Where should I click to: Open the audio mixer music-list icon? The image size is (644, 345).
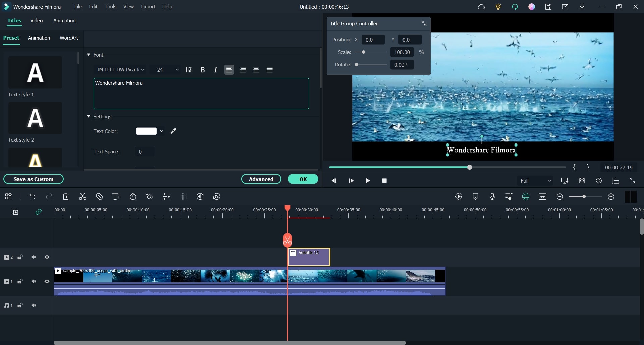[509, 197]
